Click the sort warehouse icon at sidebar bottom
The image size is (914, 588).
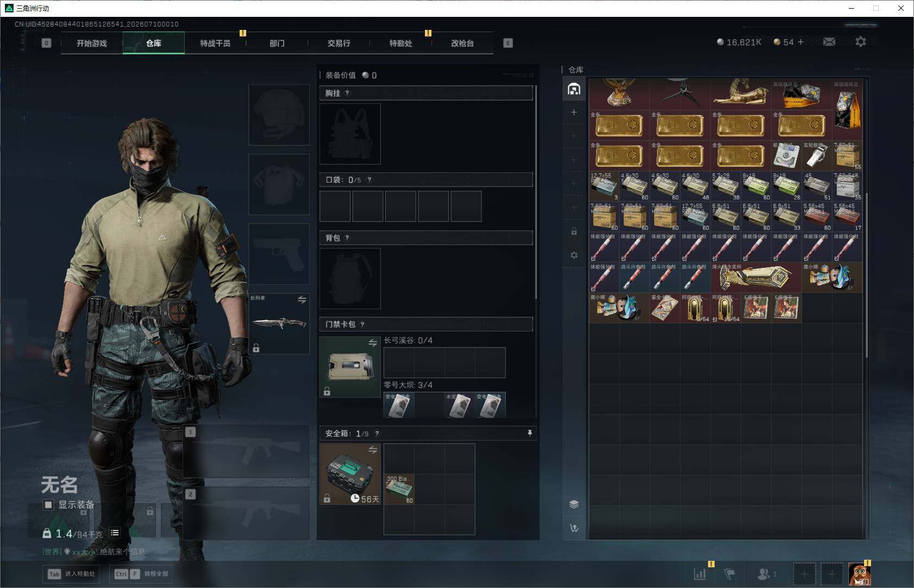point(574,528)
